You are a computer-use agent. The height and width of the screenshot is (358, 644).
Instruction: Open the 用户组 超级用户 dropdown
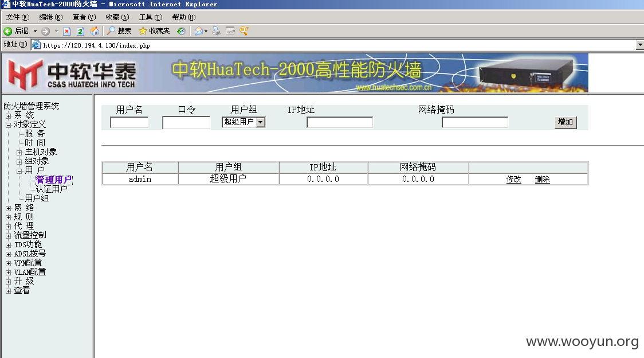tap(244, 122)
